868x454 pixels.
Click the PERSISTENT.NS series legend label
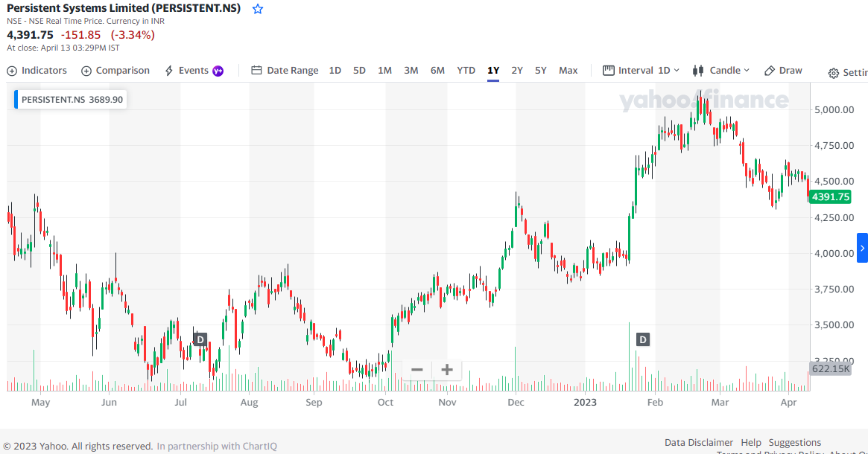coord(70,100)
